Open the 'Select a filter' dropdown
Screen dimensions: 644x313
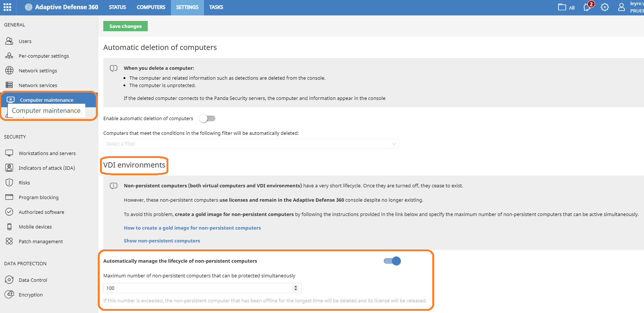(x=251, y=144)
